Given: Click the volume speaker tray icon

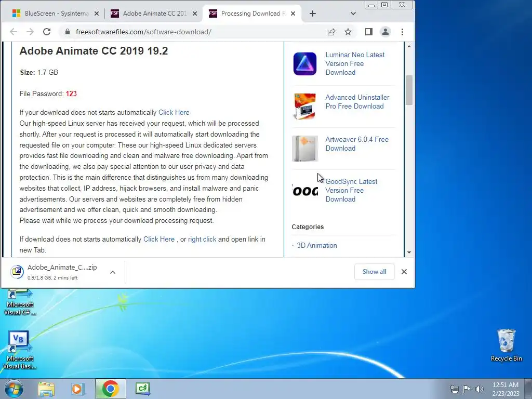Looking at the screenshot, I should click(x=480, y=389).
